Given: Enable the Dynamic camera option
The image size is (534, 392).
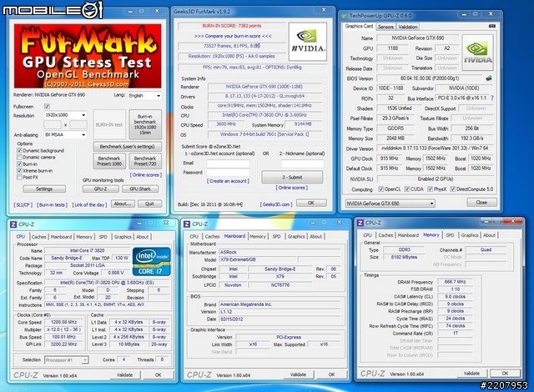Looking at the screenshot, I should 19,157.
